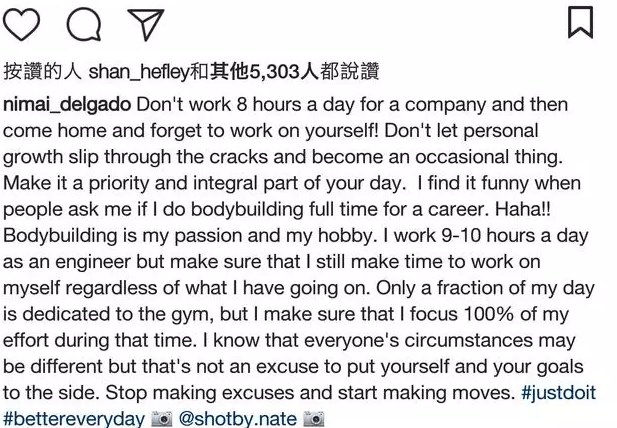Open comments via the speech bubble icon
617x428 pixels.
point(85,22)
